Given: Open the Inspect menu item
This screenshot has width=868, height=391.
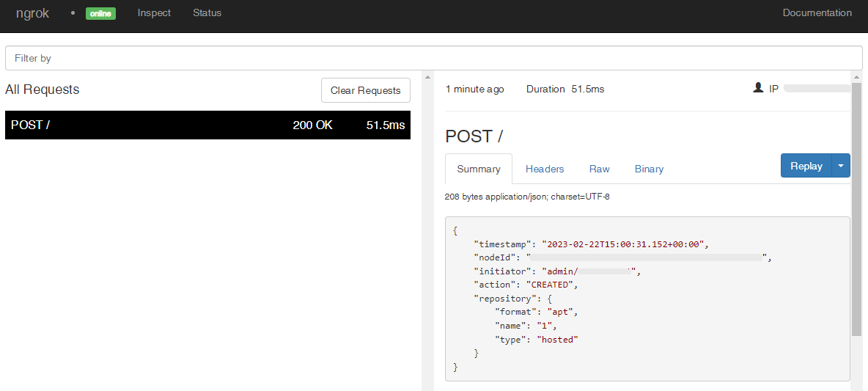Looking at the screenshot, I should (x=154, y=12).
